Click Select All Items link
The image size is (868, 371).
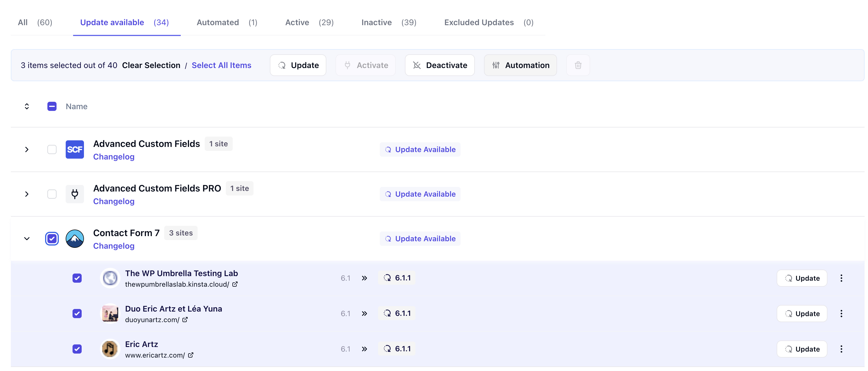[222, 65]
